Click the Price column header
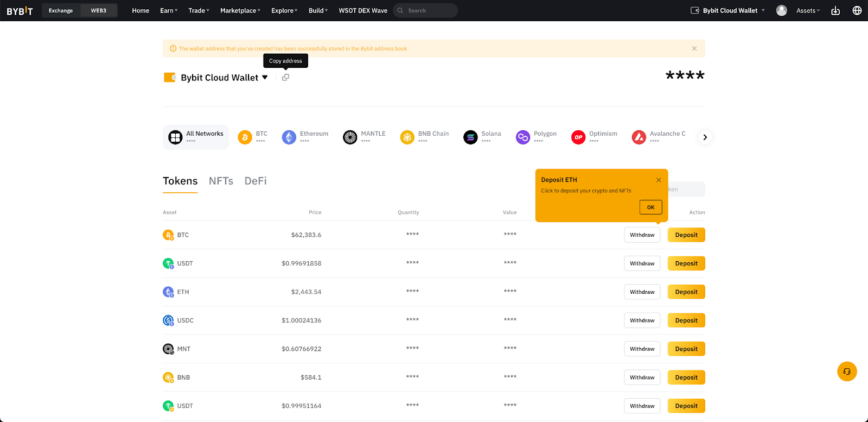 click(315, 212)
